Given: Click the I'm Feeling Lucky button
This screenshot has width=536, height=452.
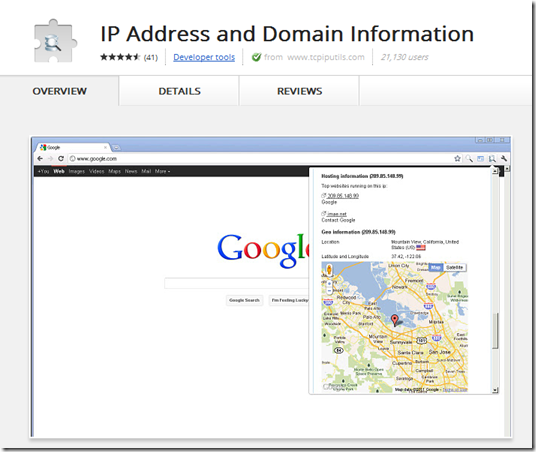Looking at the screenshot, I should point(289,300).
